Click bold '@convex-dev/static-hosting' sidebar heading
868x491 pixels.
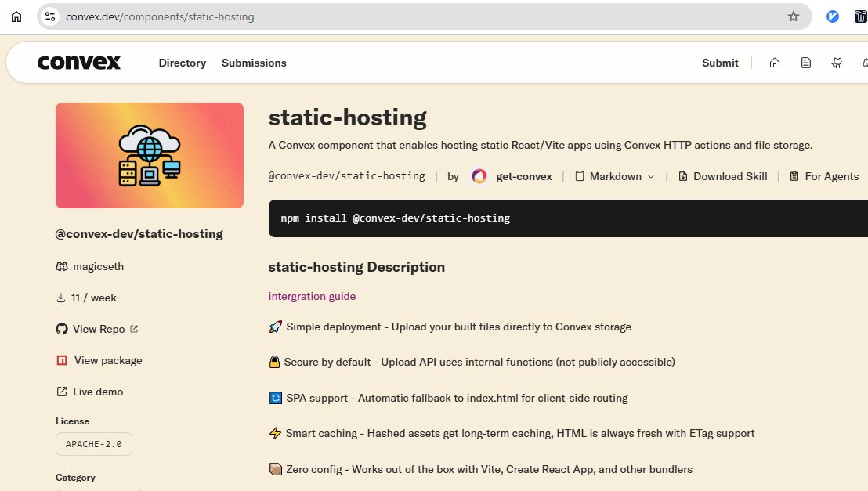[x=139, y=234]
